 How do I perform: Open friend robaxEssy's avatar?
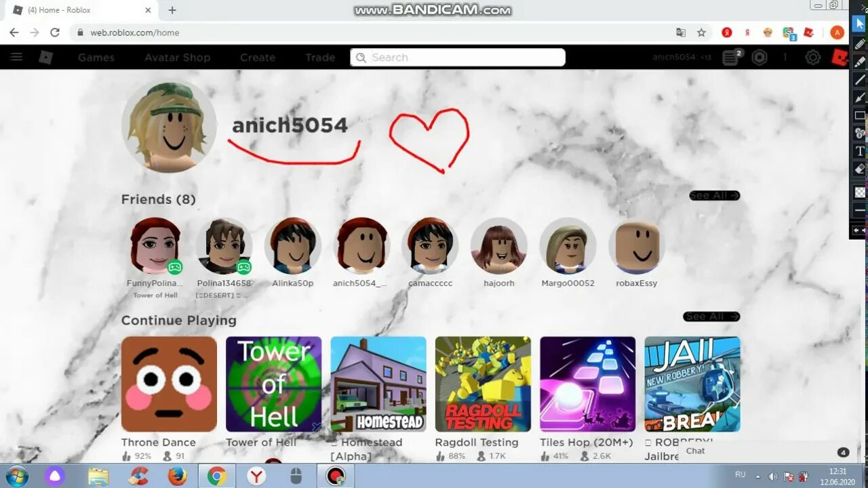point(637,245)
